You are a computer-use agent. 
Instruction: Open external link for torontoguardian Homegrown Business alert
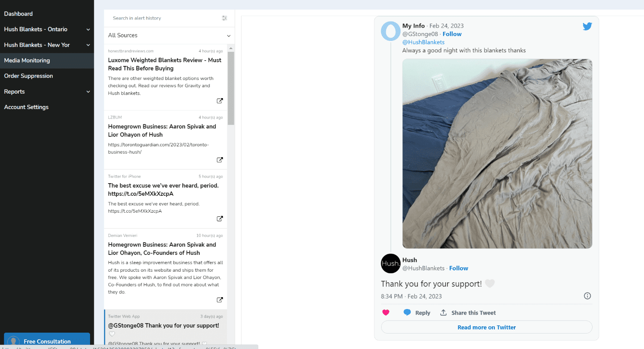tap(220, 160)
